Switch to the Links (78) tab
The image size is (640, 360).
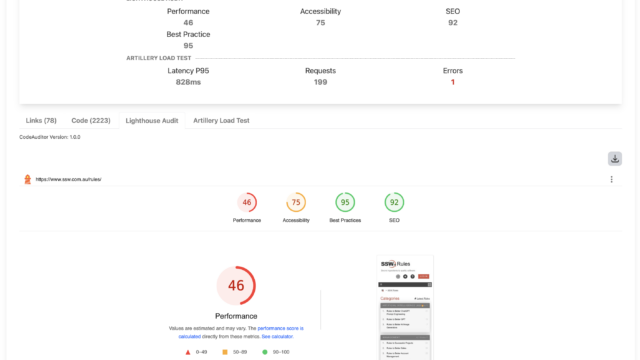coord(41,120)
